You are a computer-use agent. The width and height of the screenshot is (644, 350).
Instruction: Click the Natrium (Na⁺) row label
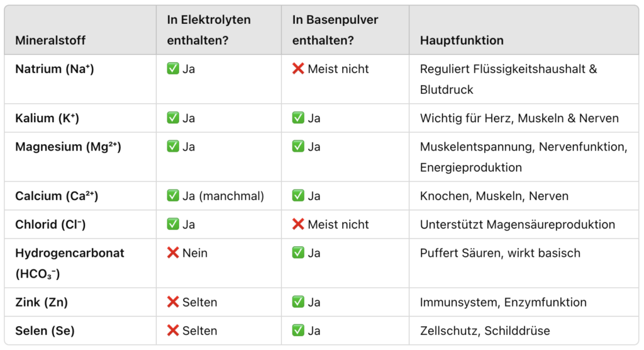pos(55,69)
